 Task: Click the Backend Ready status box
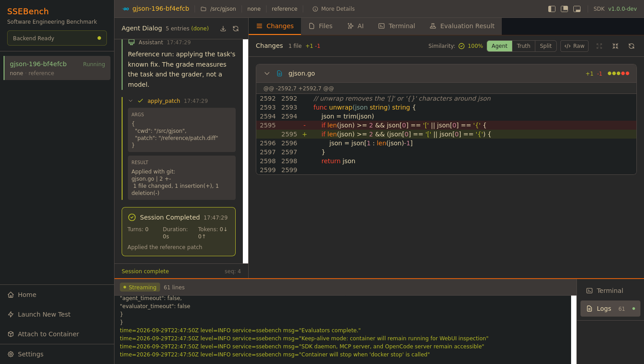click(x=57, y=38)
